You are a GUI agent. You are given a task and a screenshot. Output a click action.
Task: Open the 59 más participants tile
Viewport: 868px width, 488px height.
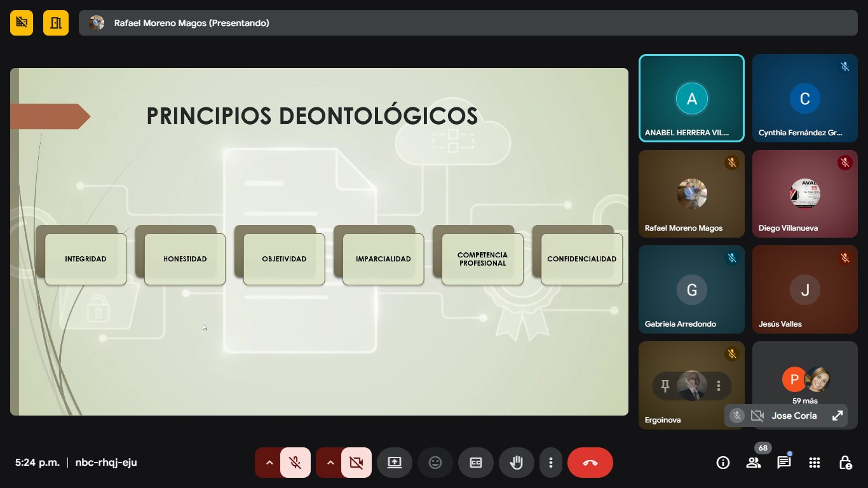(x=804, y=381)
